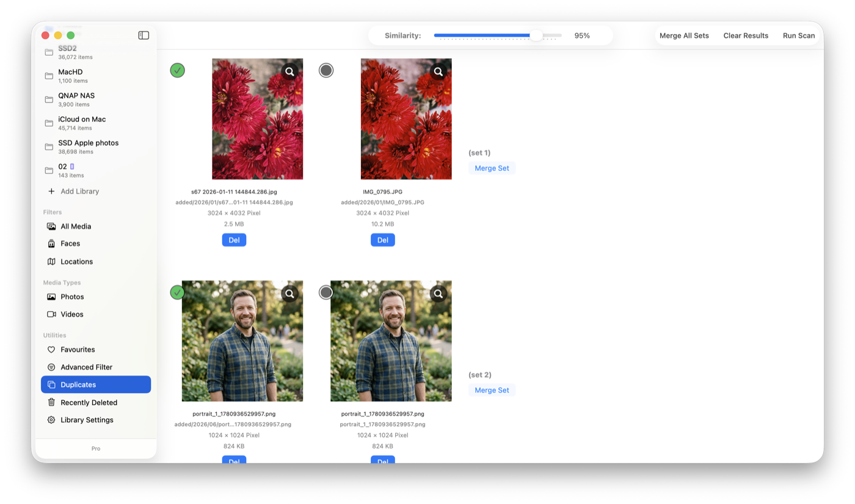The height and width of the screenshot is (504, 855).
Task: Open the Locations filter
Action: click(96, 261)
